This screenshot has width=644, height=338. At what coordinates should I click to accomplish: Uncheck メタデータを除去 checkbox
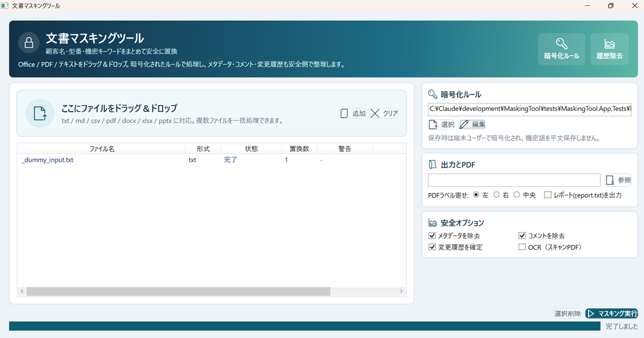(432, 236)
